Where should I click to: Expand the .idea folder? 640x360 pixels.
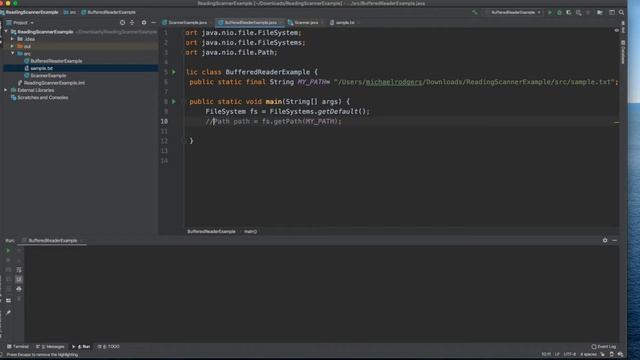[12, 39]
